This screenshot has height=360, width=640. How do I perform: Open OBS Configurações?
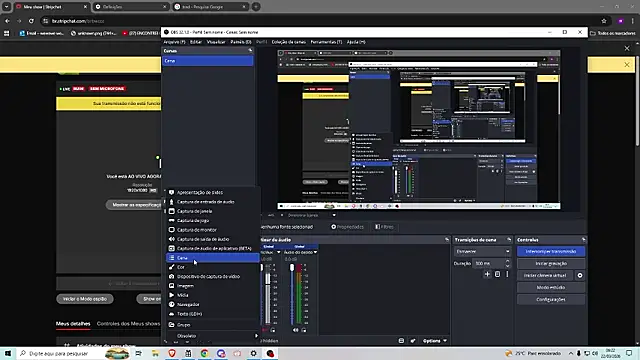click(551, 300)
